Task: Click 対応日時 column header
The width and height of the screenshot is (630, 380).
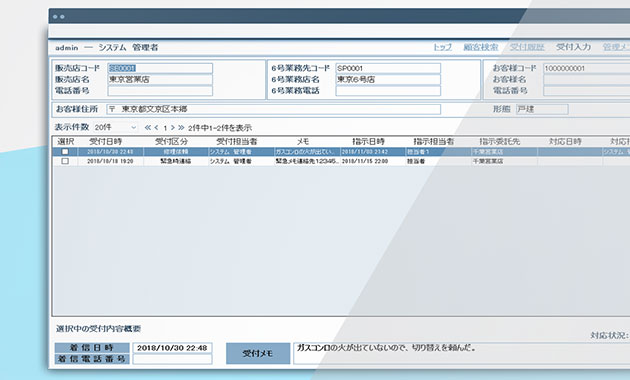Action: pos(566,142)
